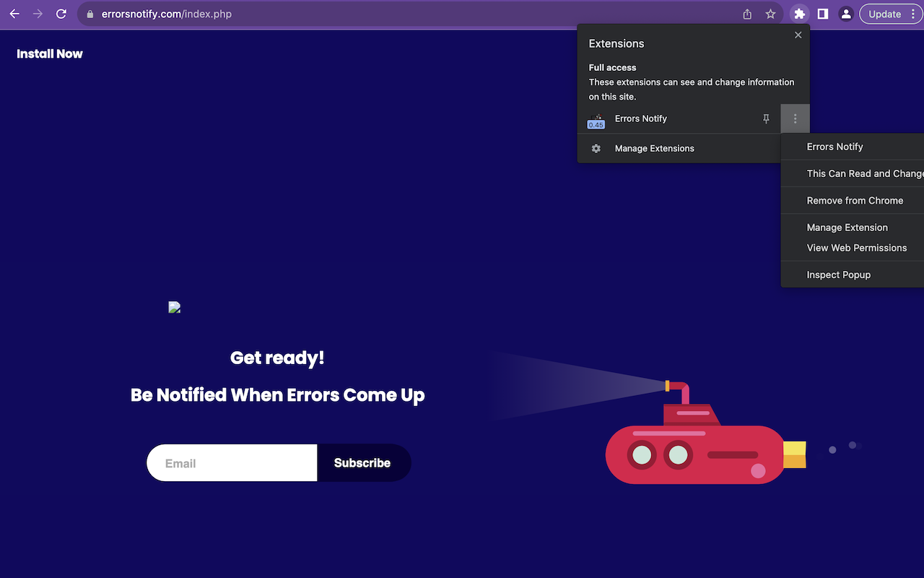The image size is (924, 578).
Task: Click the Install Now link
Action: 50,54
